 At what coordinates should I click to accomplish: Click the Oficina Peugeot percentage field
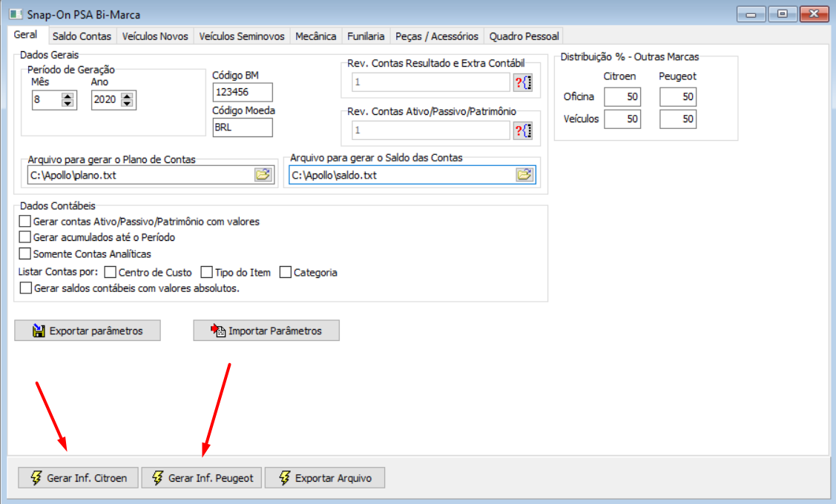(x=678, y=97)
